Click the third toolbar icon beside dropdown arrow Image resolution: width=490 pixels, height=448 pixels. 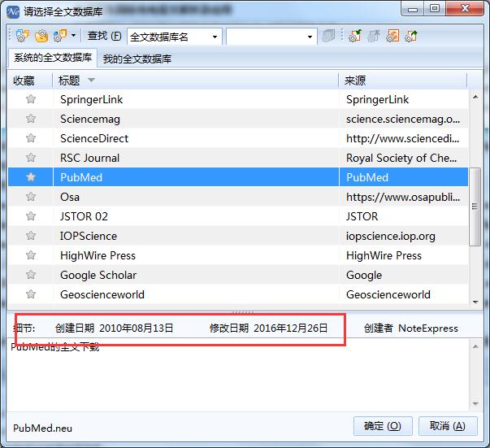(60, 36)
